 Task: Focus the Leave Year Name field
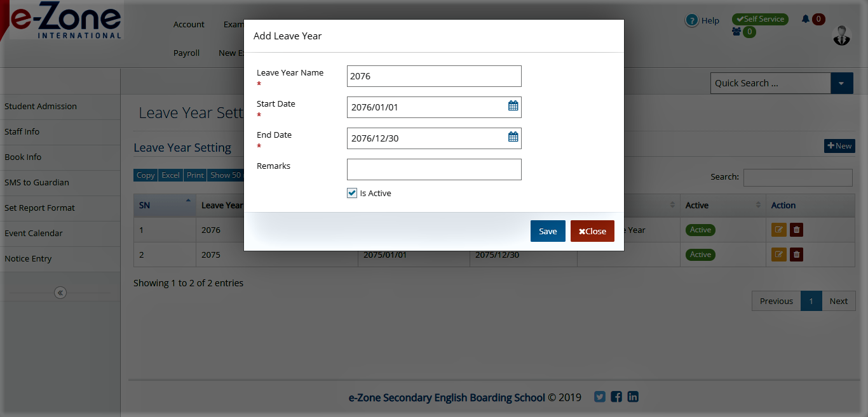(434, 76)
